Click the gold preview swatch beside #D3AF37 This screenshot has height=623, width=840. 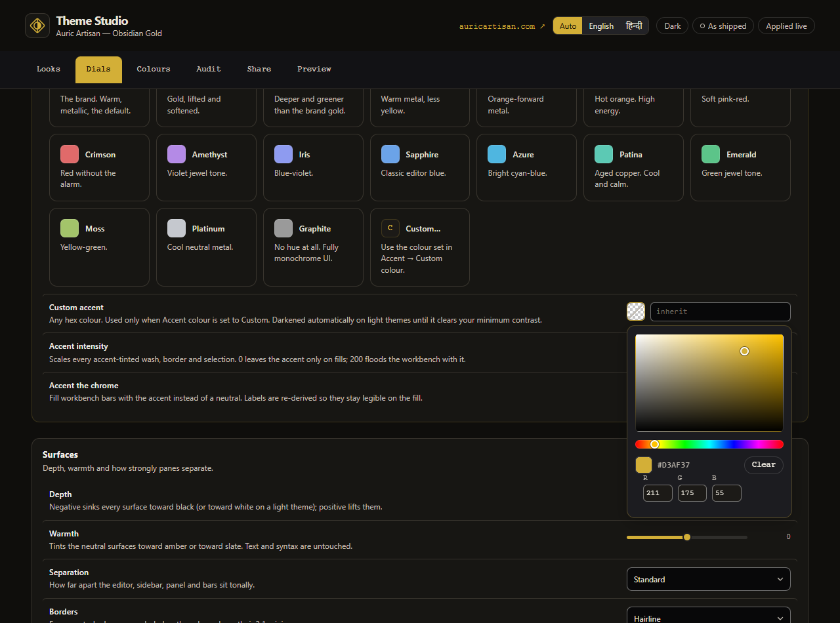644,465
